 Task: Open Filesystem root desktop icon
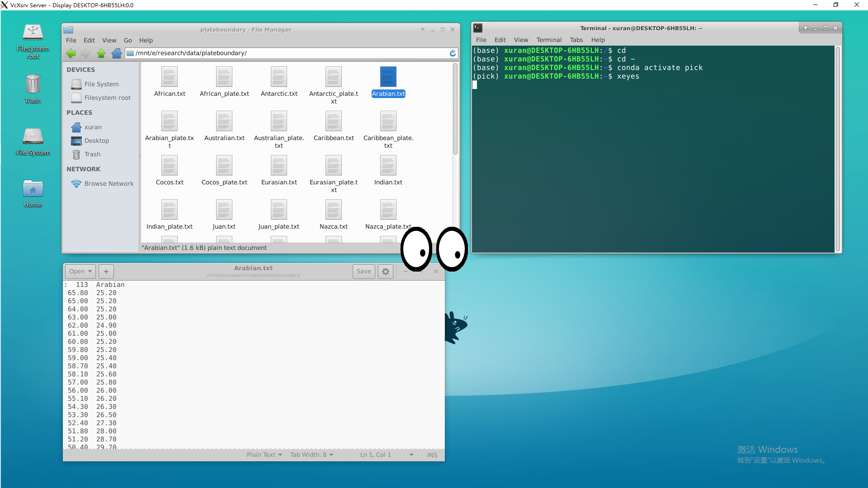[x=33, y=42]
